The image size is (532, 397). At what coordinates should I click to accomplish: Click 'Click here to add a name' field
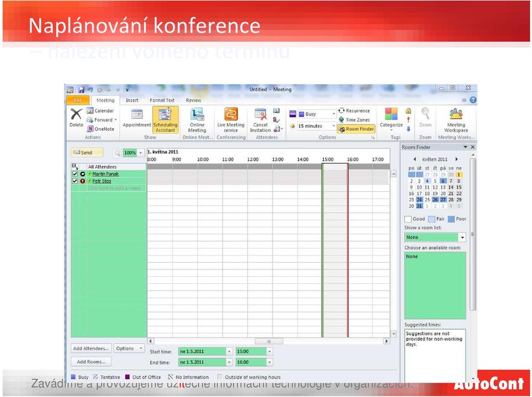pyautogui.click(x=114, y=188)
